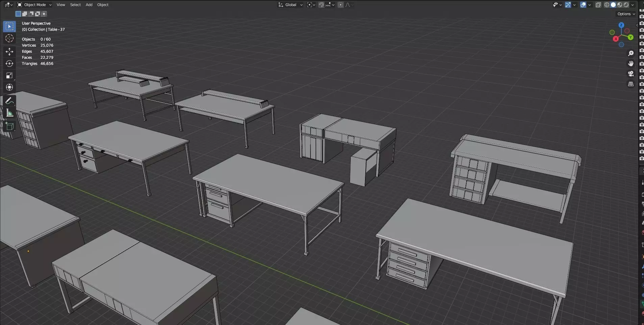The height and width of the screenshot is (325, 644).
Task: Click the pan hand viewport button
Action: [631, 64]
